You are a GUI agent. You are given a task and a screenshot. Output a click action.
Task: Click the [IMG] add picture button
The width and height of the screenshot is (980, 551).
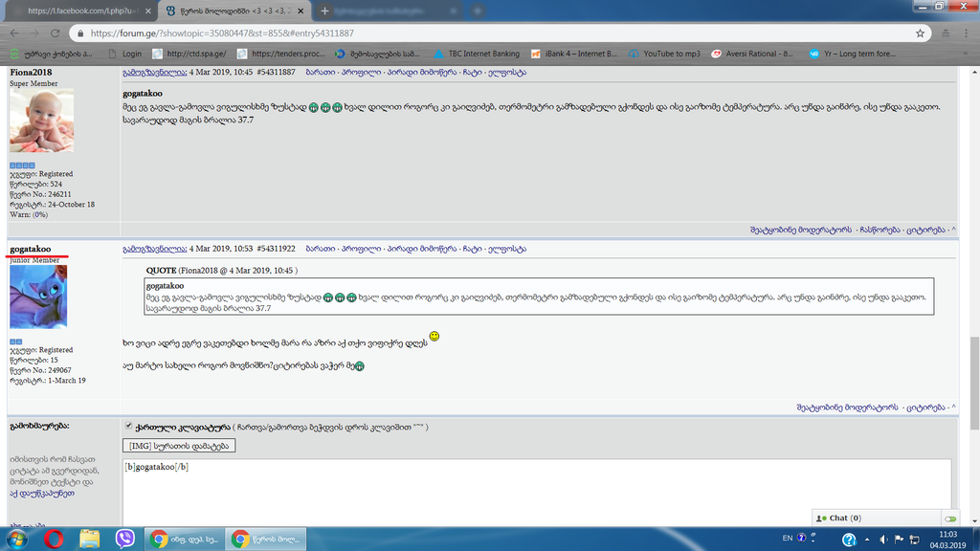coord(179,446)
